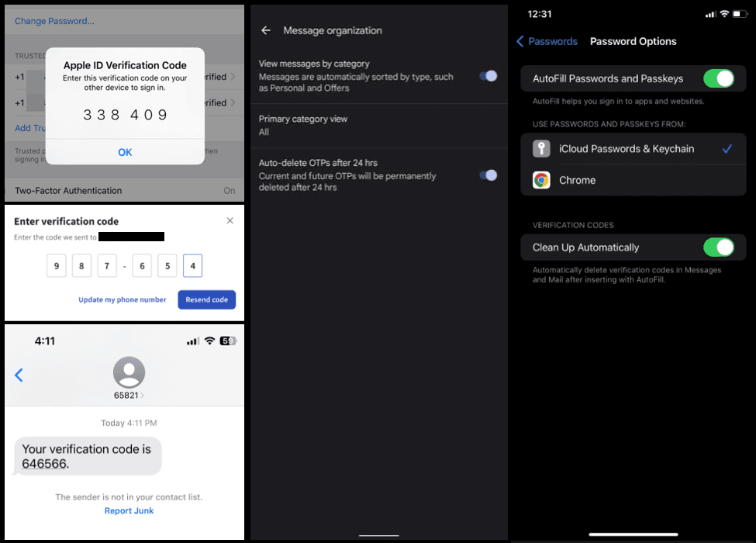Tap the home indicator bar under Password Options
756x543 pixels.
(x=633, y=534)
